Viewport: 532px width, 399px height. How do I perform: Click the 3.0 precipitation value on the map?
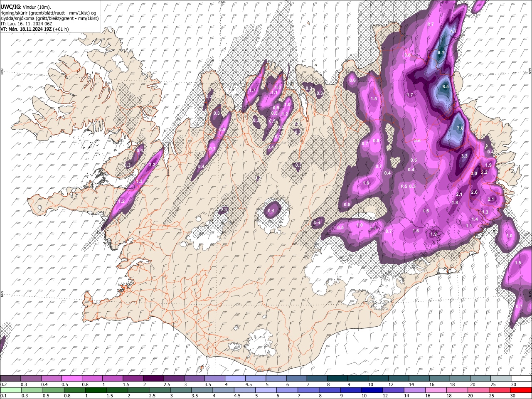pos(474,173)
